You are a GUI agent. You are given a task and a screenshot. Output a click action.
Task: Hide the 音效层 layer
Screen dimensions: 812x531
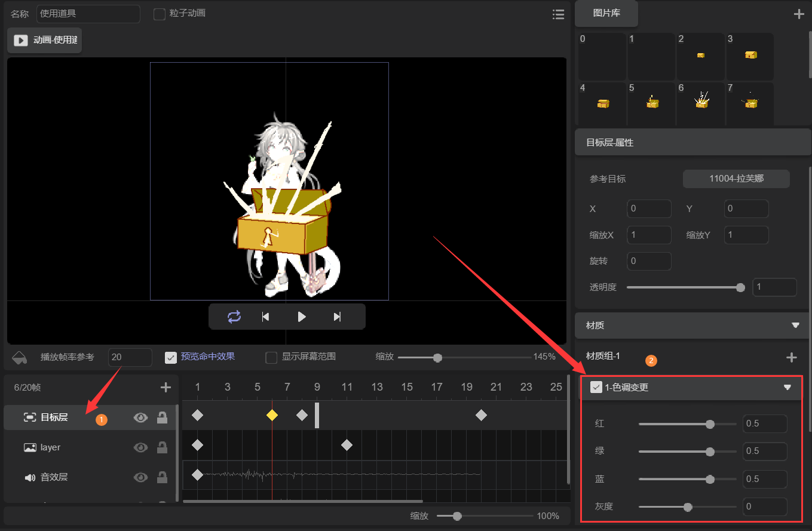coord(140,477)
